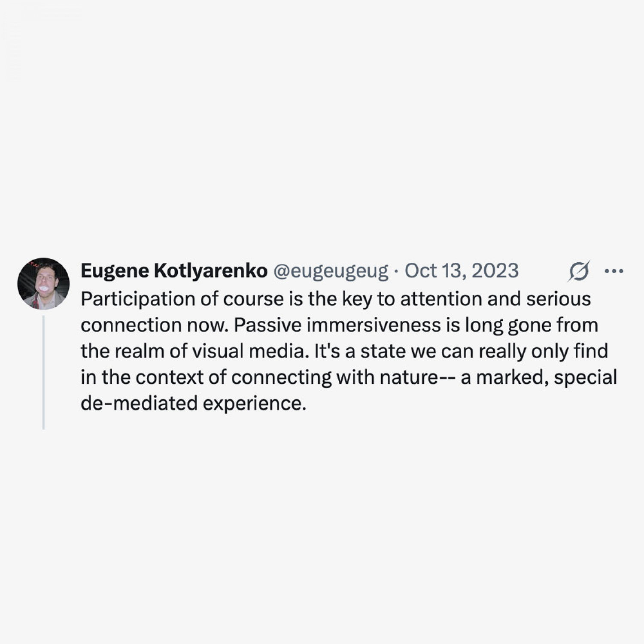The width and height of the screenshot is (644, 644).
Task: Click the words "the realm of"
Action: coord(133,351)
